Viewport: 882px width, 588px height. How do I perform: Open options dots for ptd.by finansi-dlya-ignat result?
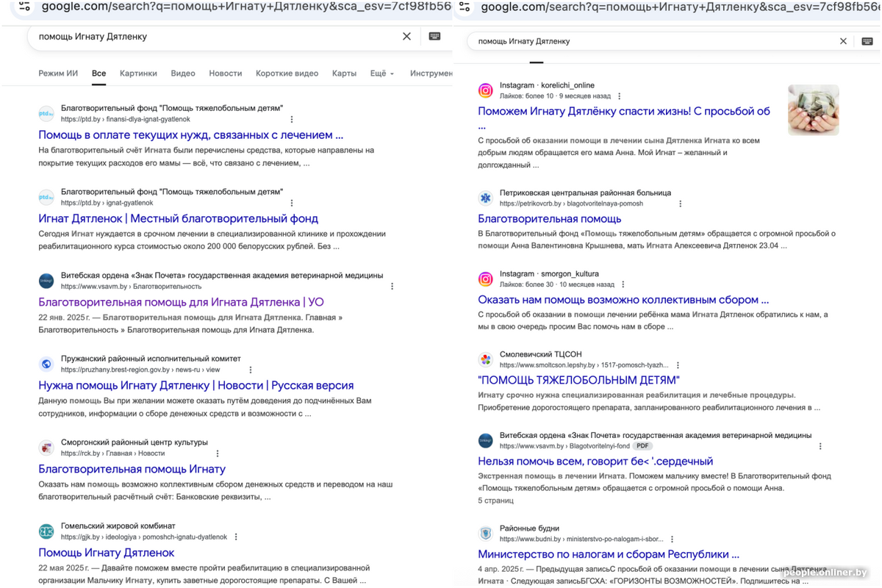(292, 119)
